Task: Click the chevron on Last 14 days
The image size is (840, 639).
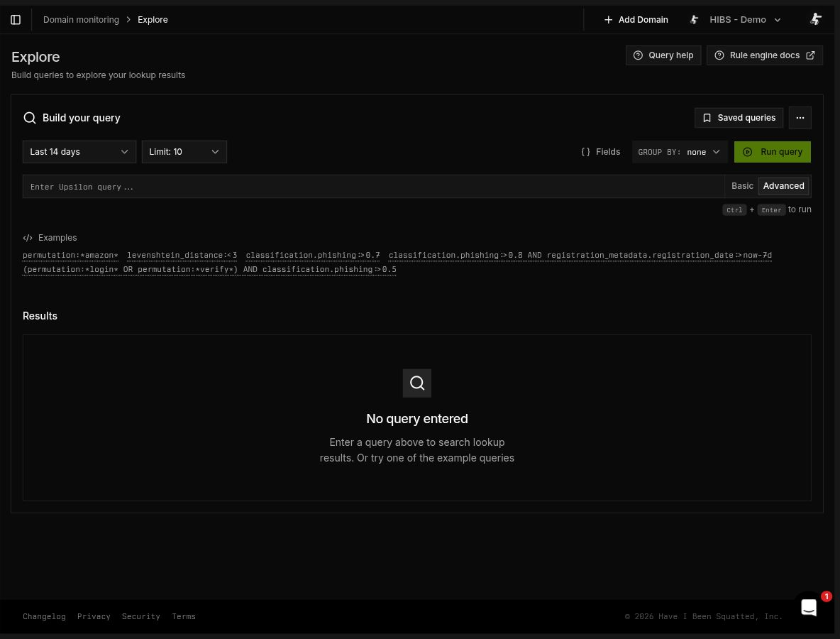Action: point(124,152)
